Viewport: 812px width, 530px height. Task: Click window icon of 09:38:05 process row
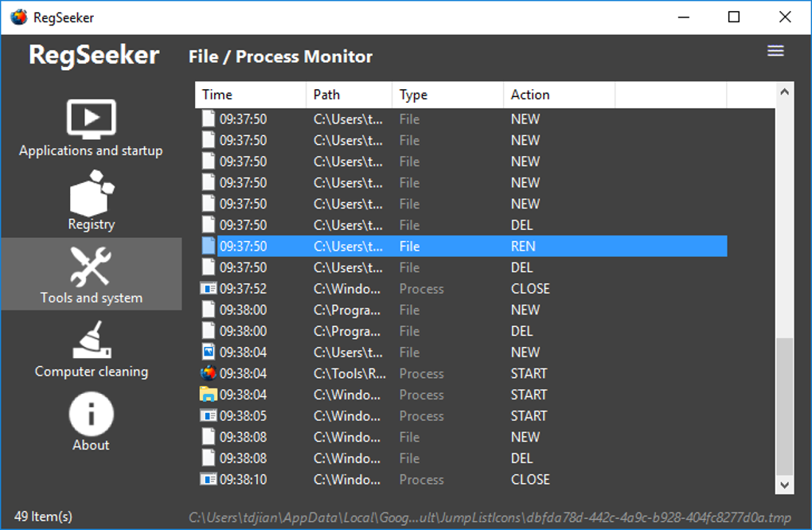pos(209,415)
